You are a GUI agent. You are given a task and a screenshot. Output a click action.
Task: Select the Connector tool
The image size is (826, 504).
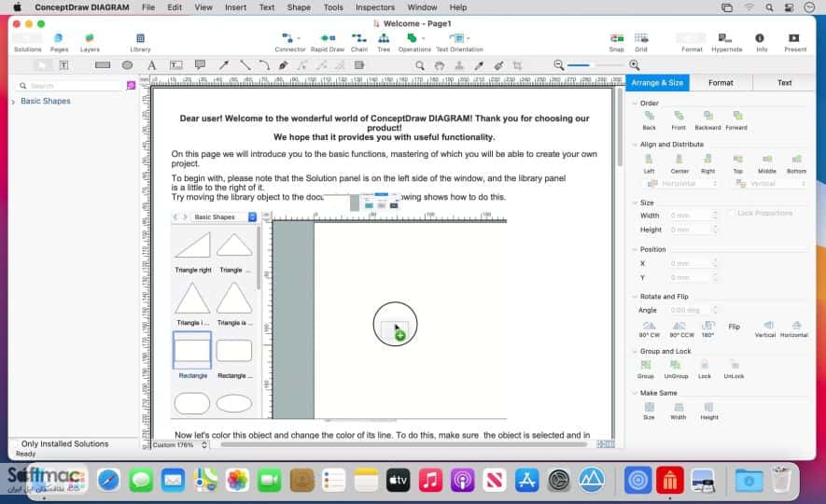tap(289, 42)
